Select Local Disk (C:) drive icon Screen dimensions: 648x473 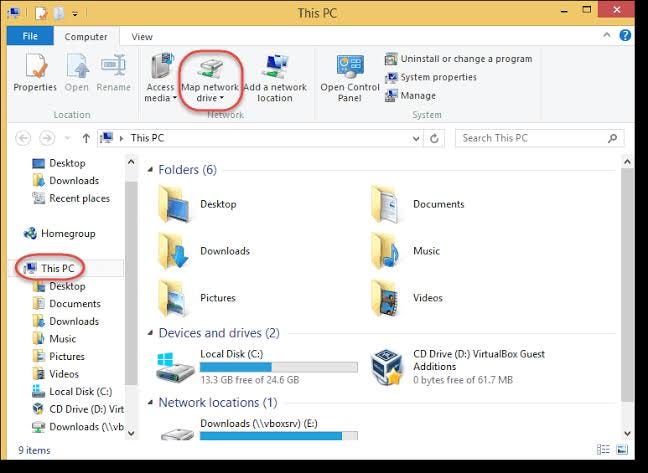tap(175, 368)
